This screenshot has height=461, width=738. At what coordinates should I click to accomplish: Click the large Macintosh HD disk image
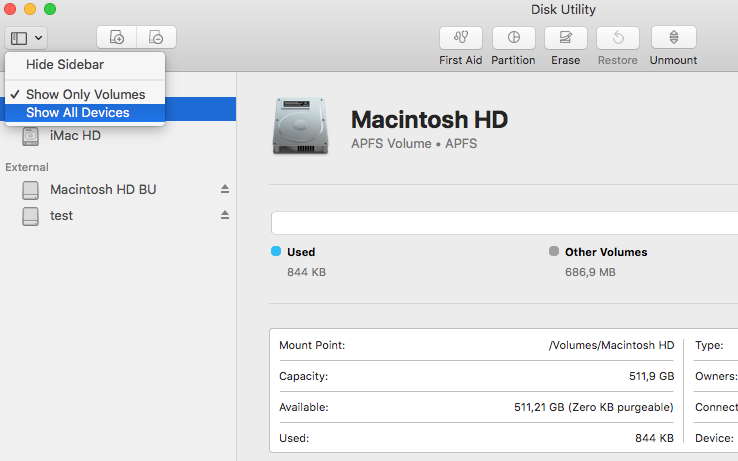coord(300,126)
